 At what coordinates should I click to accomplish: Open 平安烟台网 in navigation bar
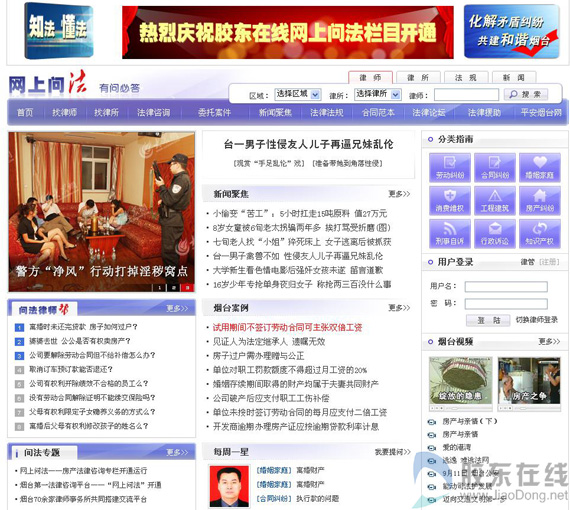click(541, 113)
